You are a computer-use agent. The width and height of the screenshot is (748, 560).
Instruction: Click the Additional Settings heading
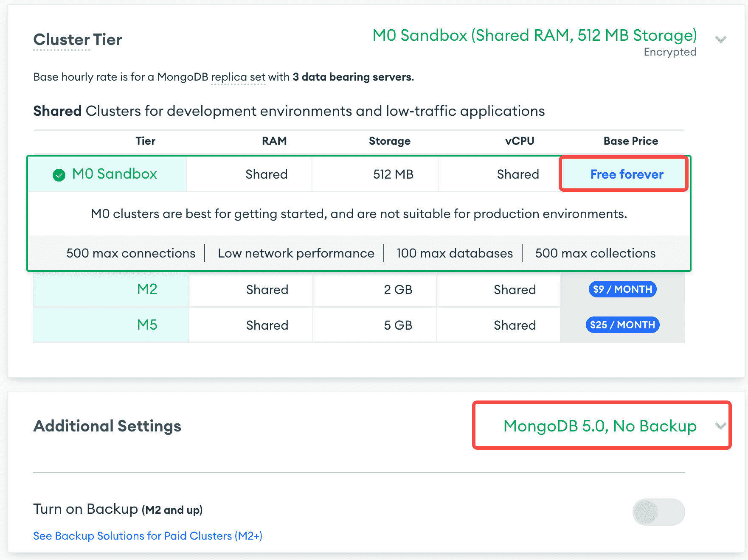(x=107, y=426)
